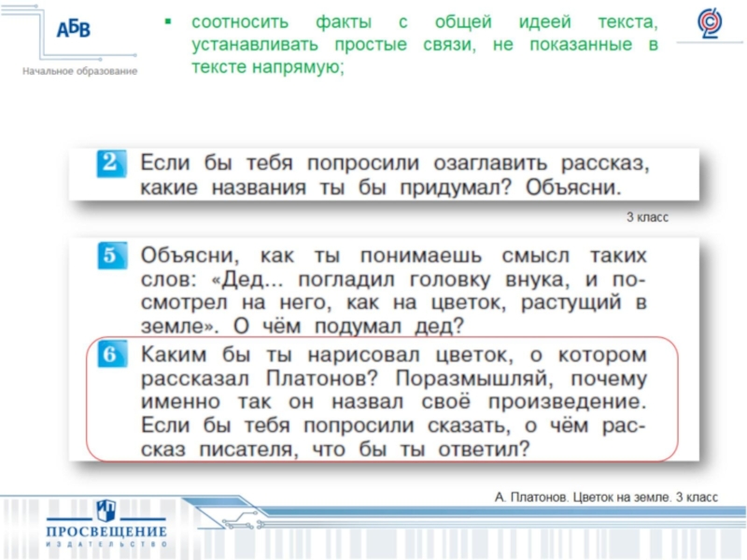
Task: Click the blue number 6 badge
Action: 112,354
